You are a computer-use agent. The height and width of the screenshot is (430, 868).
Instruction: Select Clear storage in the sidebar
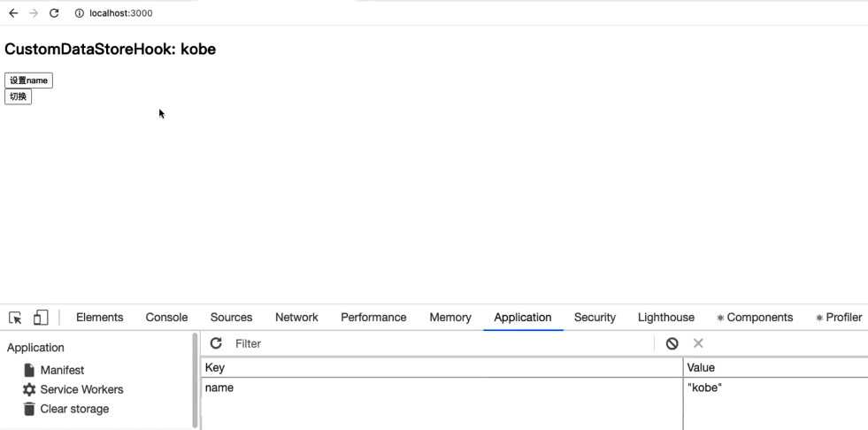65,409
